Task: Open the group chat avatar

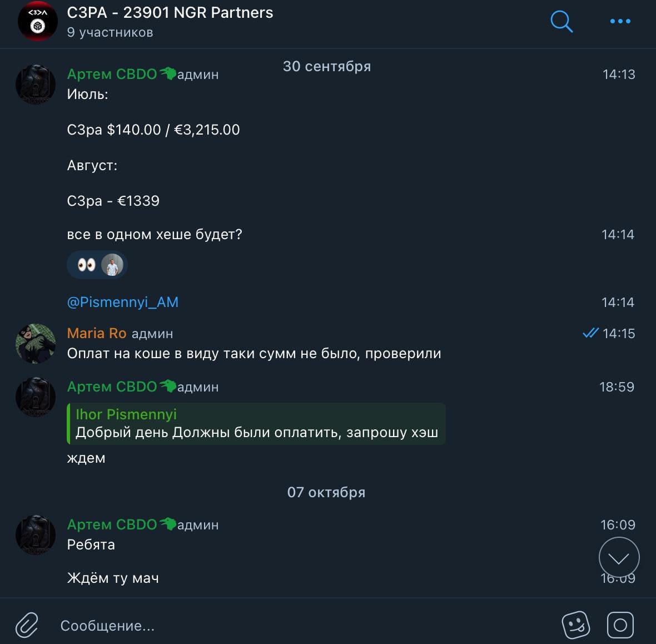Action: tap(37, 22)
